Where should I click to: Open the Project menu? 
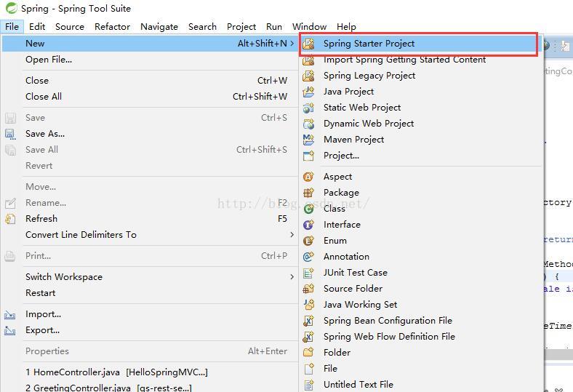[241, 27]
